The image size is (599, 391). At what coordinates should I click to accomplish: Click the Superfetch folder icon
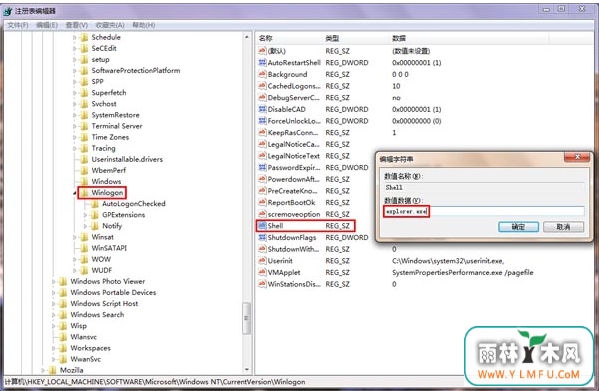tap(84, 93)
